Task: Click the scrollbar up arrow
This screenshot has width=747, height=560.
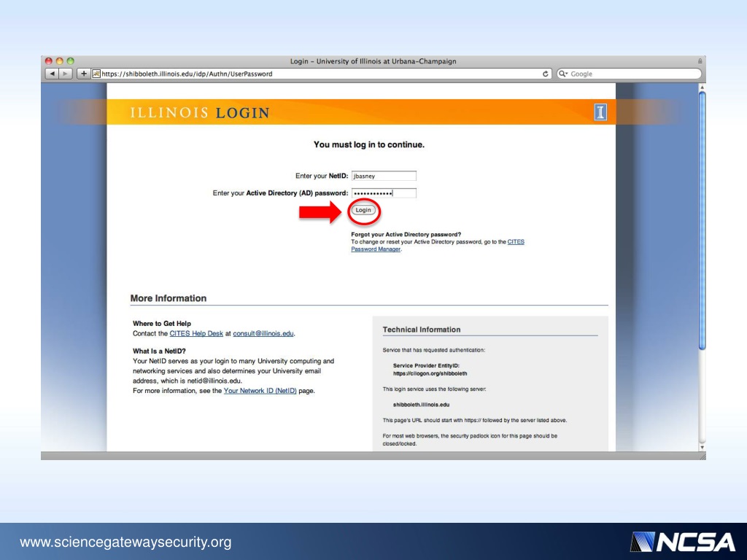Action: (x=702, y=87)
